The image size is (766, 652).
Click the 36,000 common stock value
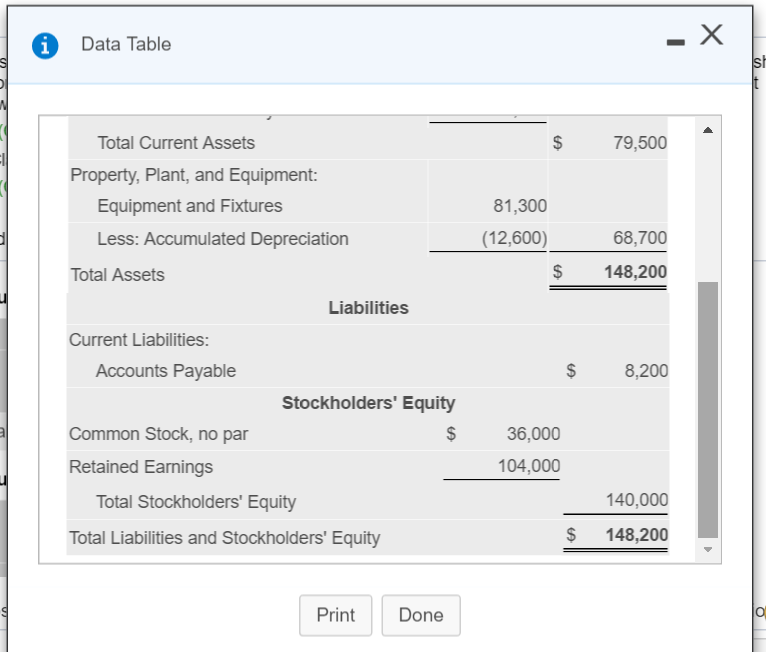click(x=533, y=434)
